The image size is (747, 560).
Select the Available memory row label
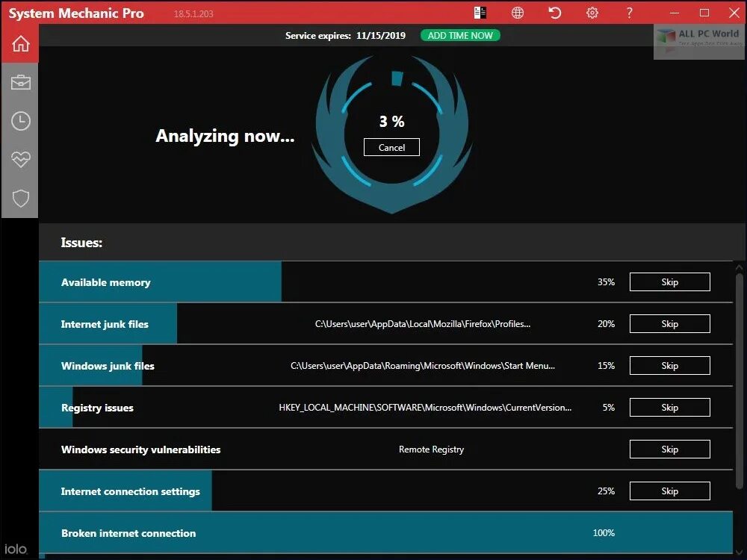tap(106, 282)
